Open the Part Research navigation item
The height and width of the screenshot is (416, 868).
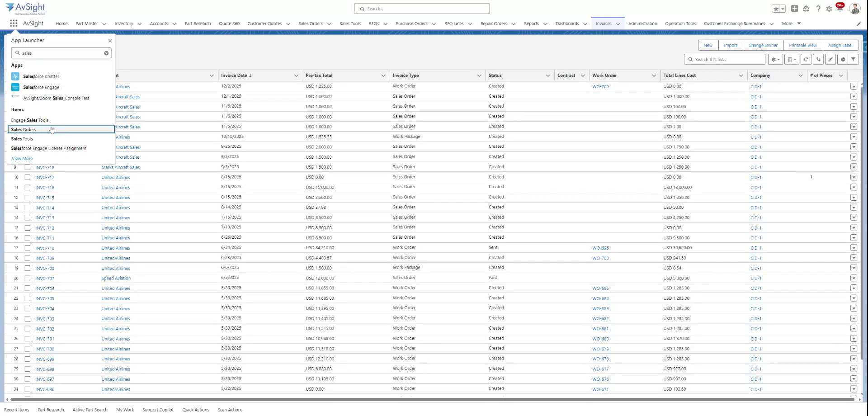[198, 24]
